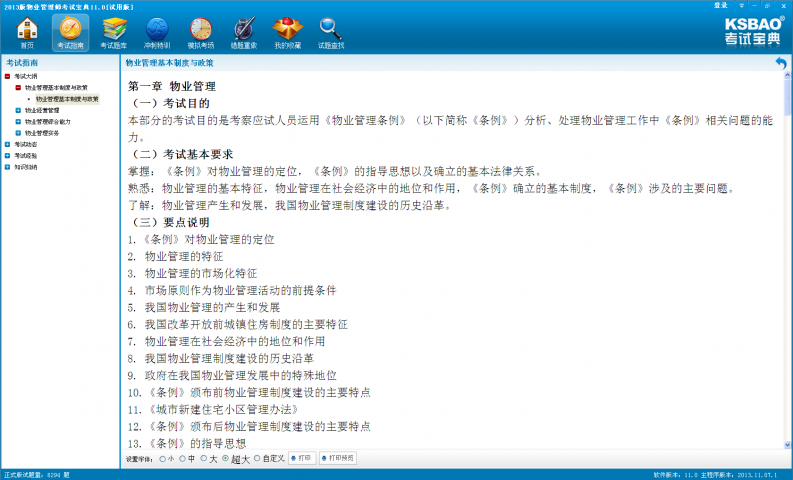Click the blue back arrow icon
The image size is (793, 480).
pos(781,63)
